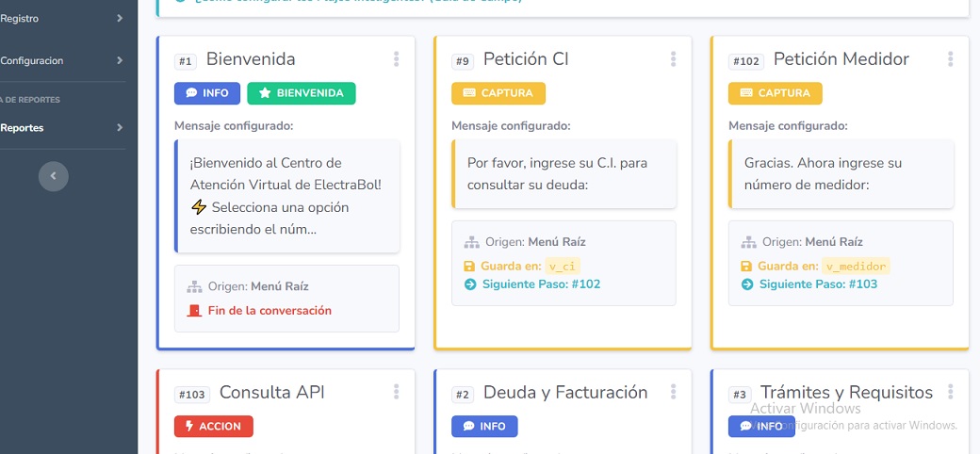This screenshot has width=980, height=454.
Task: Click the Bienvenido al Centro de Atención message box
Action: (286, 196)
